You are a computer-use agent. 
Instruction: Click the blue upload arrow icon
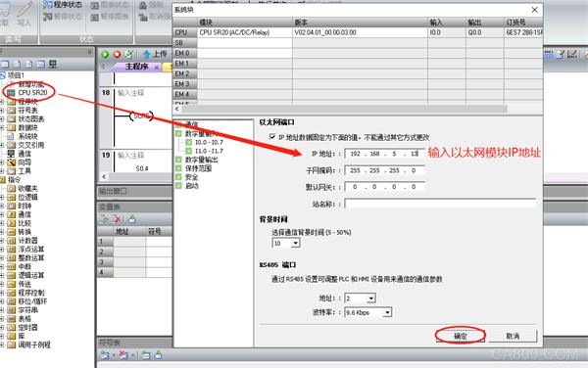(147, 55)
